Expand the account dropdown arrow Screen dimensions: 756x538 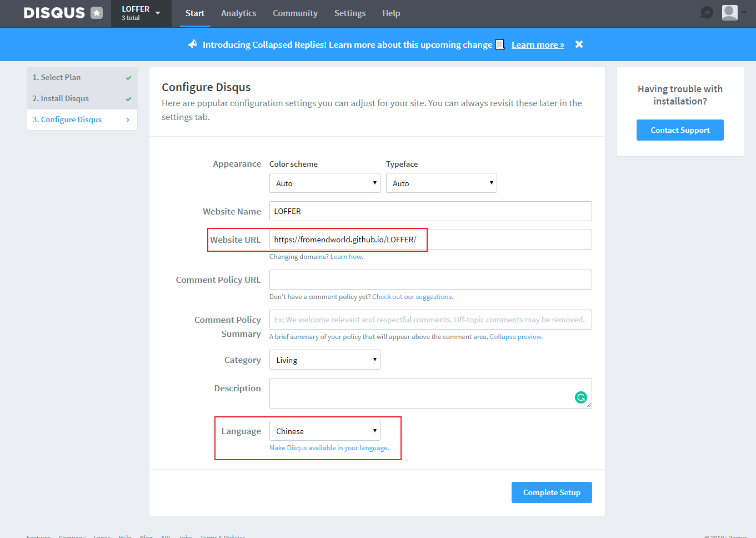point(744,12)
